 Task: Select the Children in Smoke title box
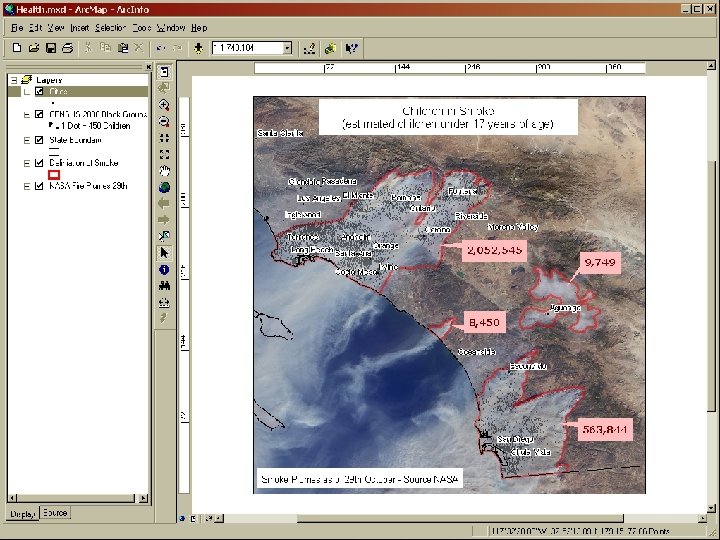coord(448,118)
